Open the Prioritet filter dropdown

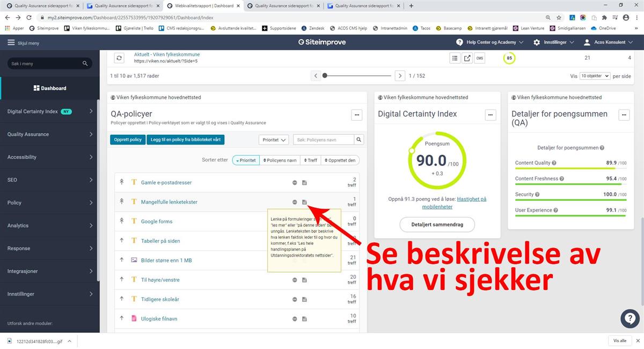274,140
